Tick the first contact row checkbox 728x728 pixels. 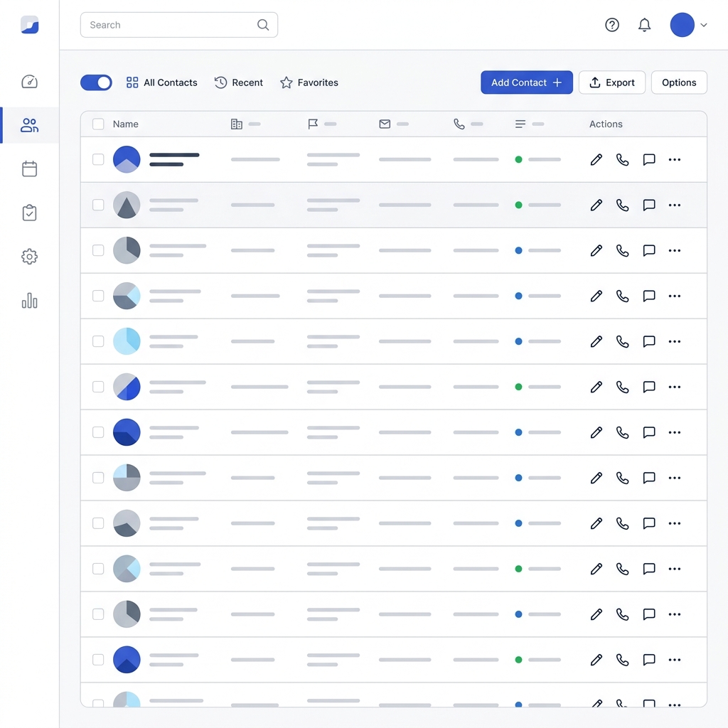(98, 159)
